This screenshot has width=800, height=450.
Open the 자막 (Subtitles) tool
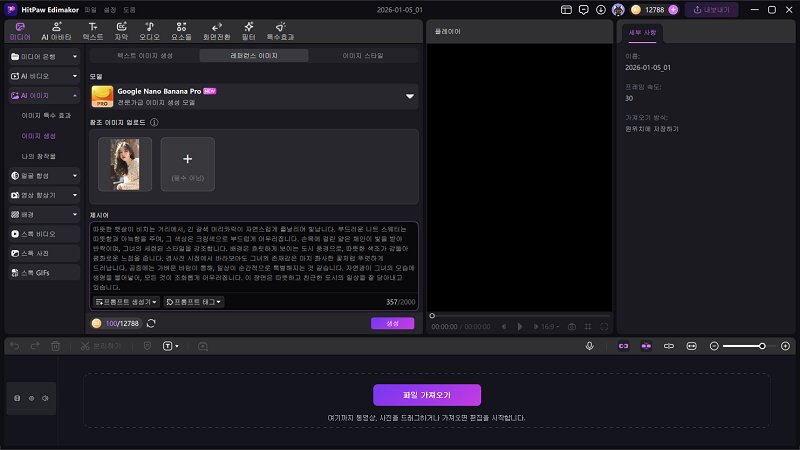coord(121,32)
